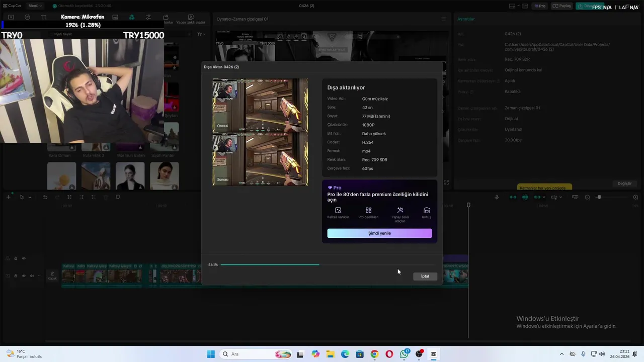The image size is (644, 362).
Task: Click the Paylaş button in title bar
Action: [x=562, y=6]
